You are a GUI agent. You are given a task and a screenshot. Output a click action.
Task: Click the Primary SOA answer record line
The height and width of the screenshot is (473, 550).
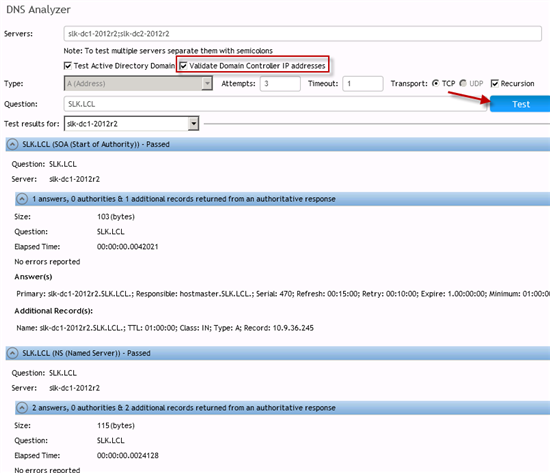pos(283,294)
